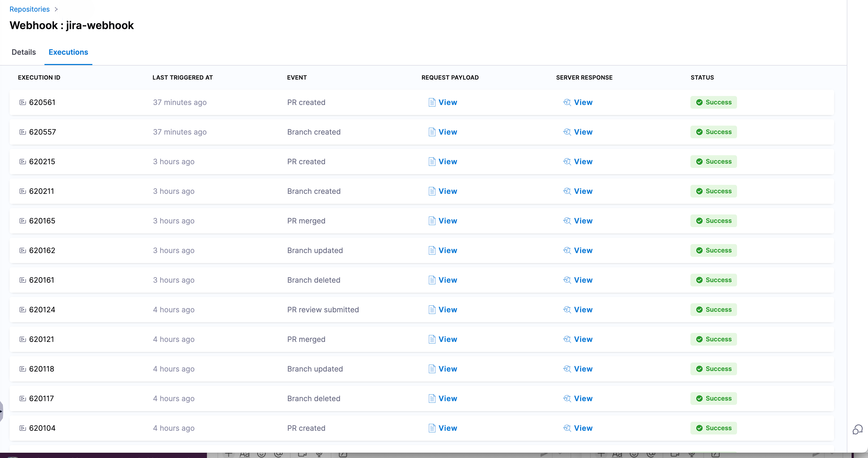Viewport: 868px width, 458px height.
Task: Click server response icon for 620161
Action: coord(567,280)
